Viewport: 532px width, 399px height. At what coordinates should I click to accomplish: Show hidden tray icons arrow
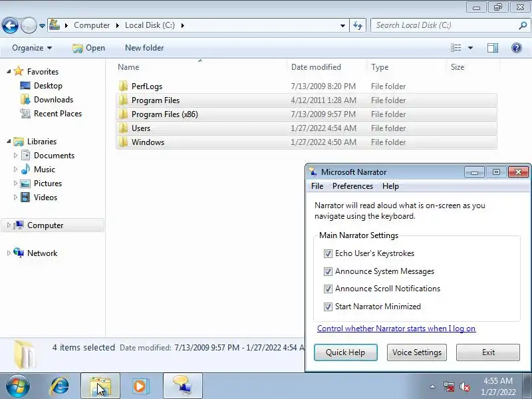coord(433,386)
